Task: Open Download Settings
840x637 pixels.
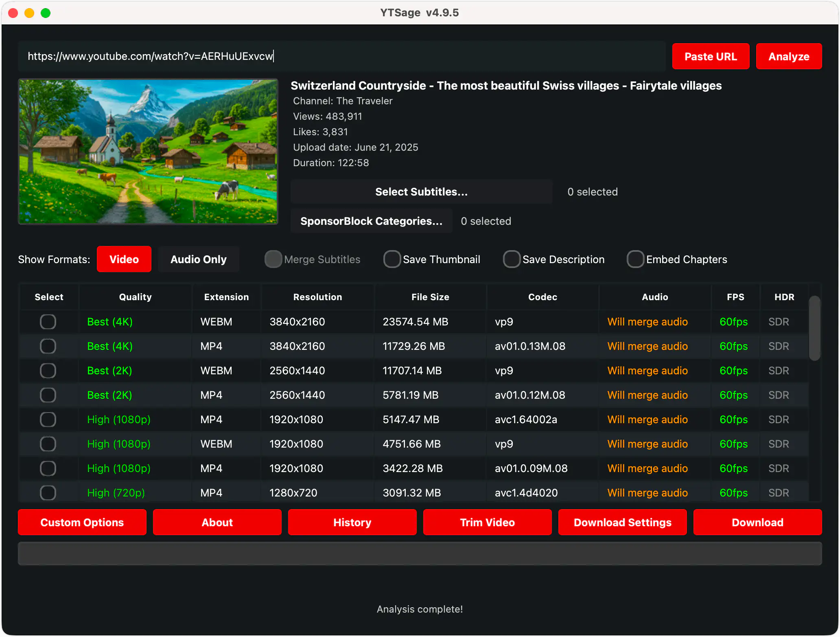Action: [622, 523]
